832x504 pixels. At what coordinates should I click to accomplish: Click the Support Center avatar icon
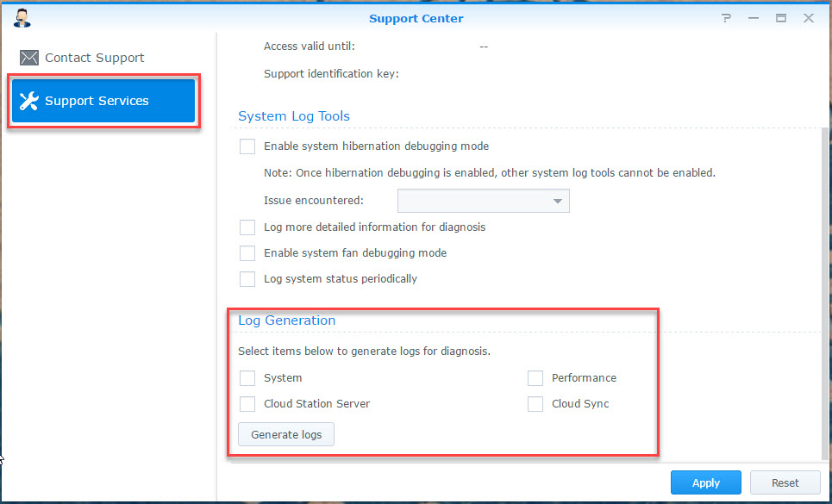pyautogui.click(x=23, y=17)
